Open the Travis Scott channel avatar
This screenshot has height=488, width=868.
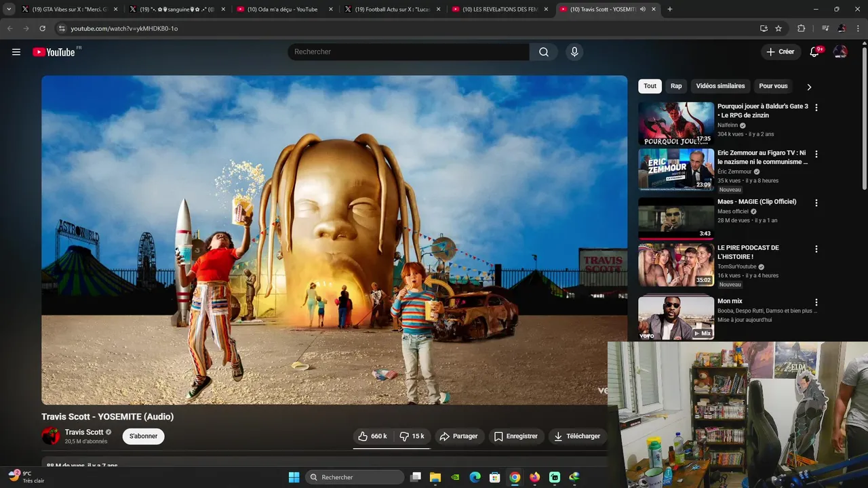click(51, 436)
